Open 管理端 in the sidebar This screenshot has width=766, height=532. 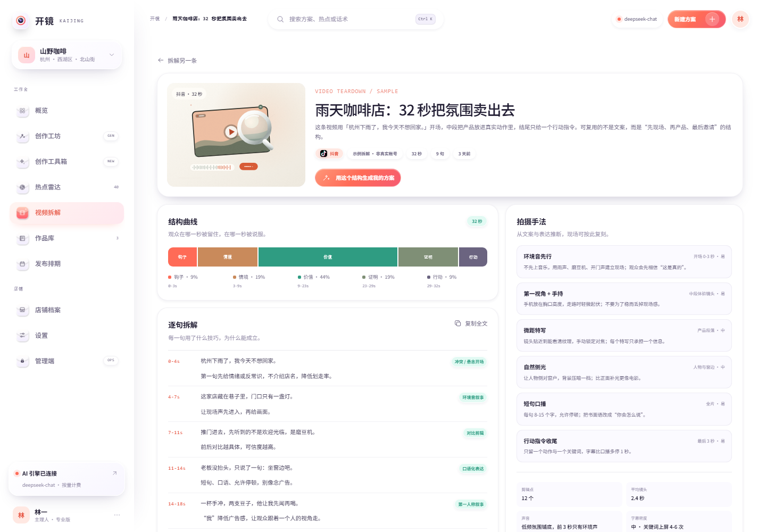(x=67, y=361)
